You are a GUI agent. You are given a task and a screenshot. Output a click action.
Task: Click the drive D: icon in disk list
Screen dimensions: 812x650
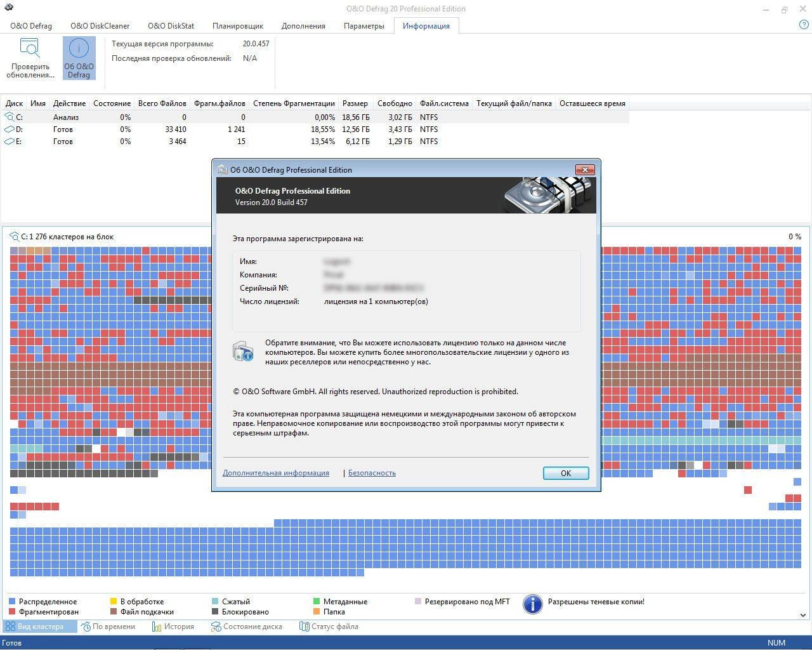tap(10, 129)
